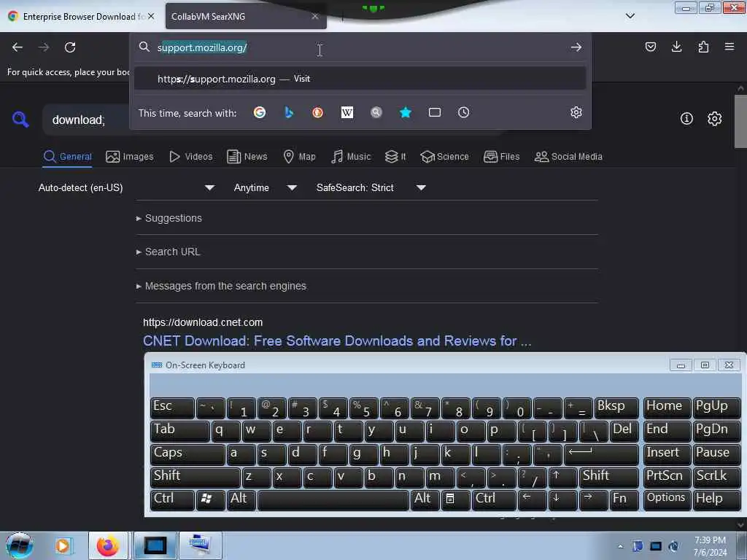
Task: Visit the https://support.mozilla.org suggestion
Action: point(360,79)
